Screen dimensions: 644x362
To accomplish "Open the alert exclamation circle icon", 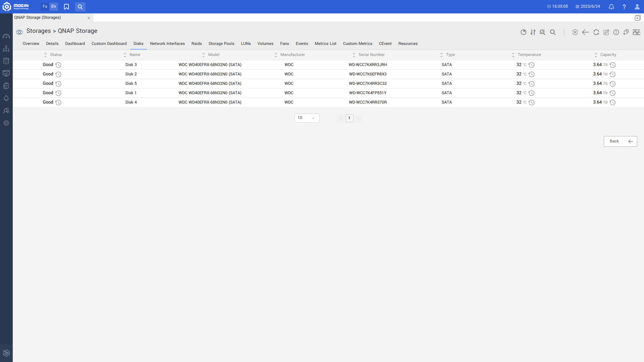I will pyautogui.click(x=616, y=32).
